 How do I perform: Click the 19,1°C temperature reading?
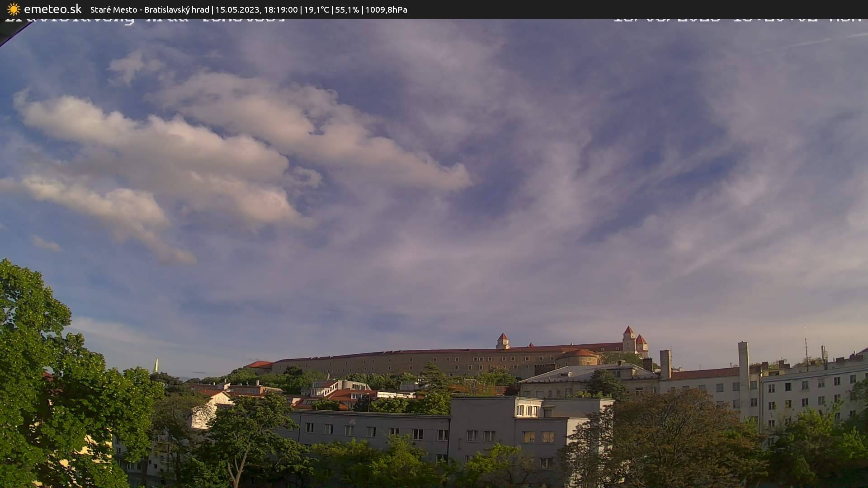click(x=316, y=9)
